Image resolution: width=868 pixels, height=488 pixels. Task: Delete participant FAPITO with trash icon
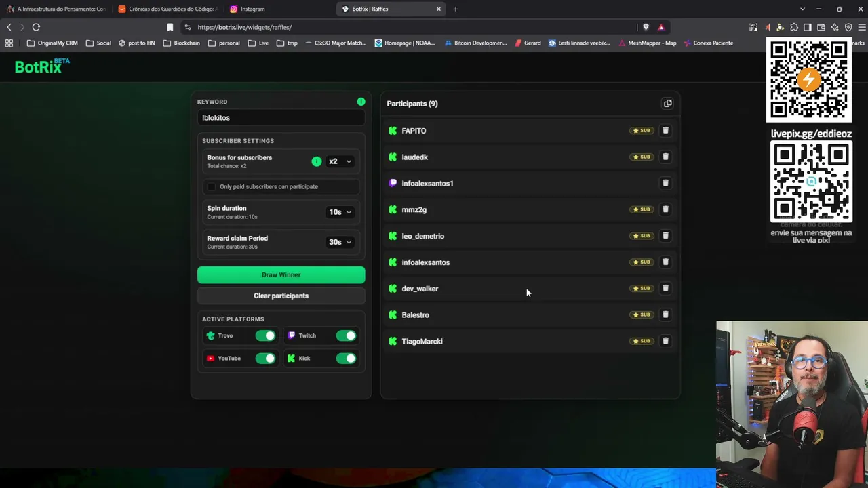[x=665, y=130]
